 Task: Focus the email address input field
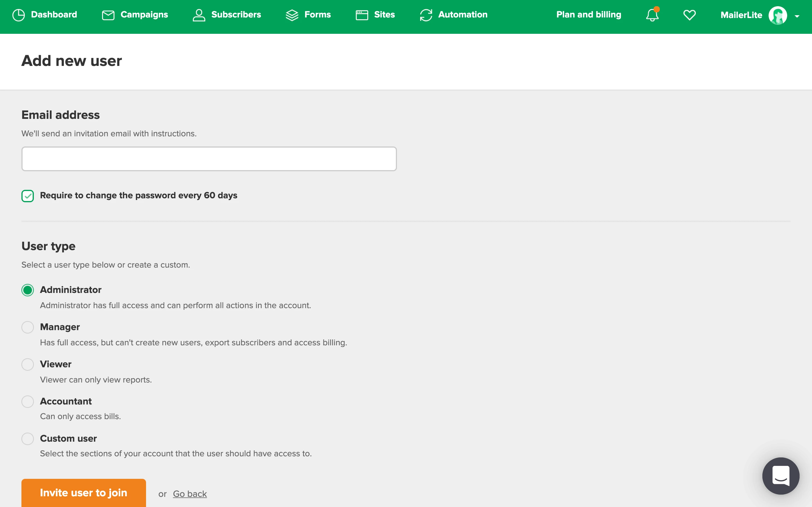click(x=209, y=159)
